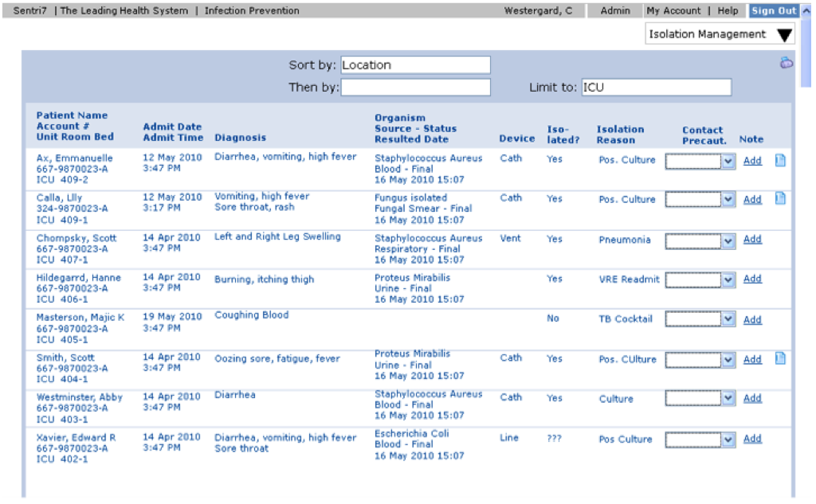This screenshot has width=816, height=504.
Task: Click the ??? isolated value for Xavier
Action: click(555, 439)
